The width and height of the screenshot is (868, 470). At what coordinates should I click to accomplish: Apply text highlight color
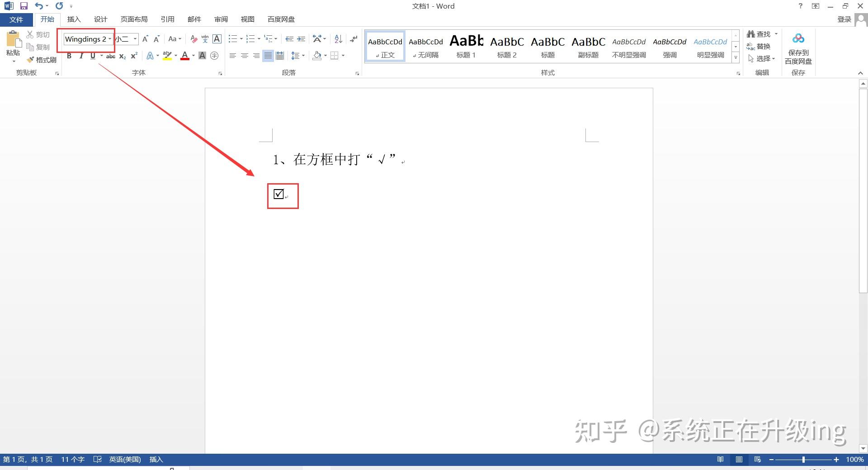coord(167,55)
